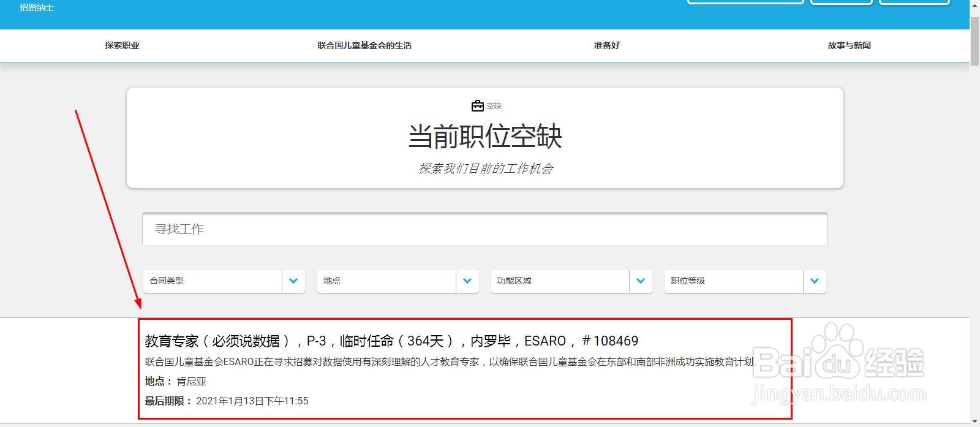
Task: Expand the 职位等级 dropdown arrow
Action: click(815, 281)
